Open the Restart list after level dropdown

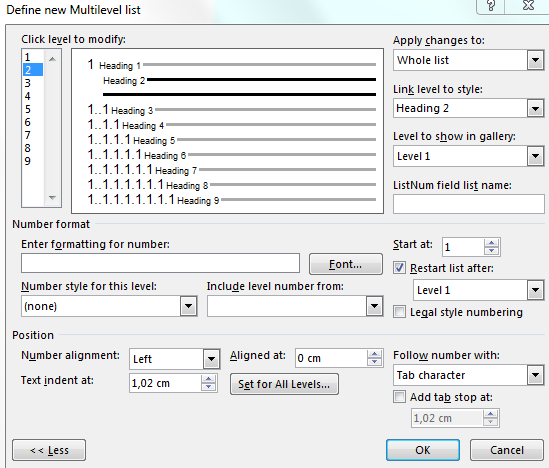pyautogui.click(x=535, y=290)
